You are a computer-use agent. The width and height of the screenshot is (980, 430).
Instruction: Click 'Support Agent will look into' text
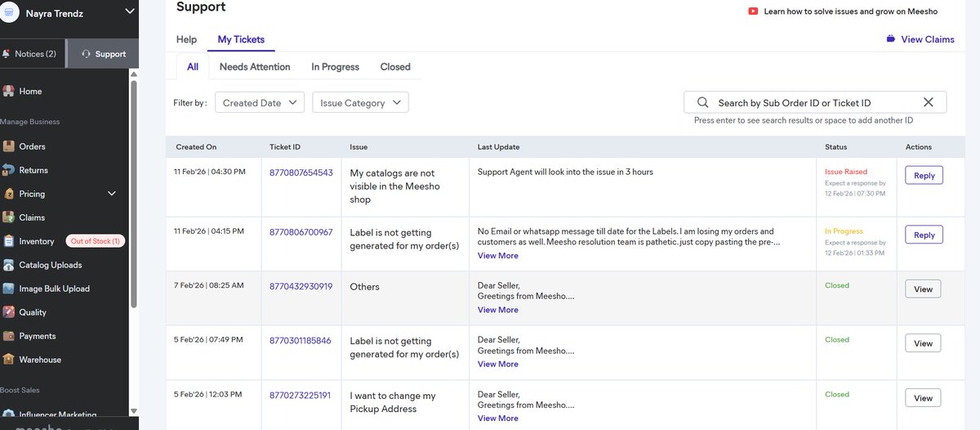[x=565, y=172]
